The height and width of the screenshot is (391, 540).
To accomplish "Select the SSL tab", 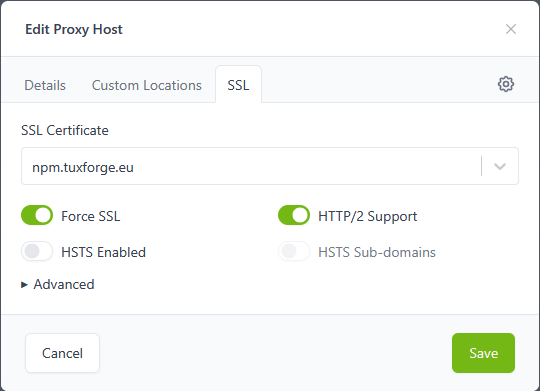I will tap(238, 85).
